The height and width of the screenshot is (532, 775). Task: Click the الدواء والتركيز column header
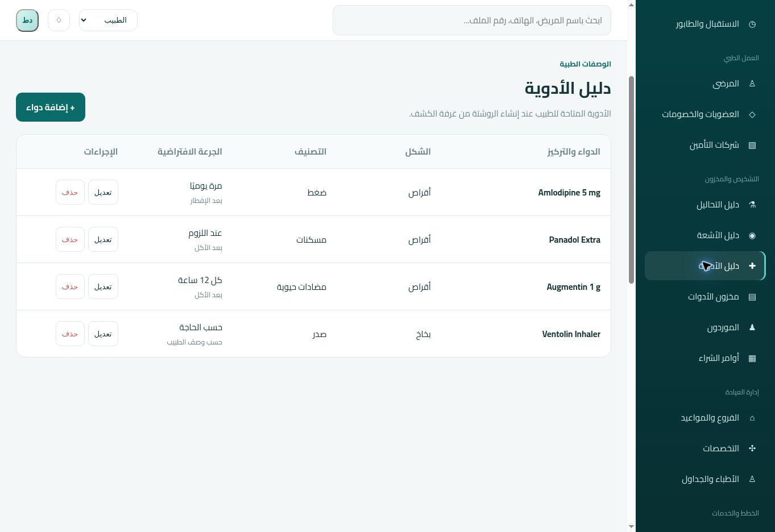tap(574, 152)
